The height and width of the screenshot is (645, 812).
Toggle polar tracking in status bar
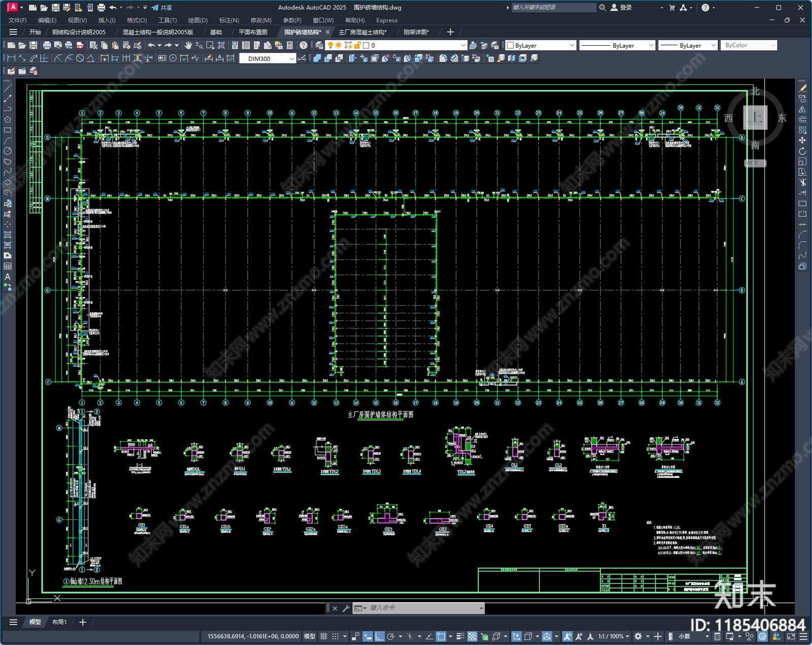(391, 636)
